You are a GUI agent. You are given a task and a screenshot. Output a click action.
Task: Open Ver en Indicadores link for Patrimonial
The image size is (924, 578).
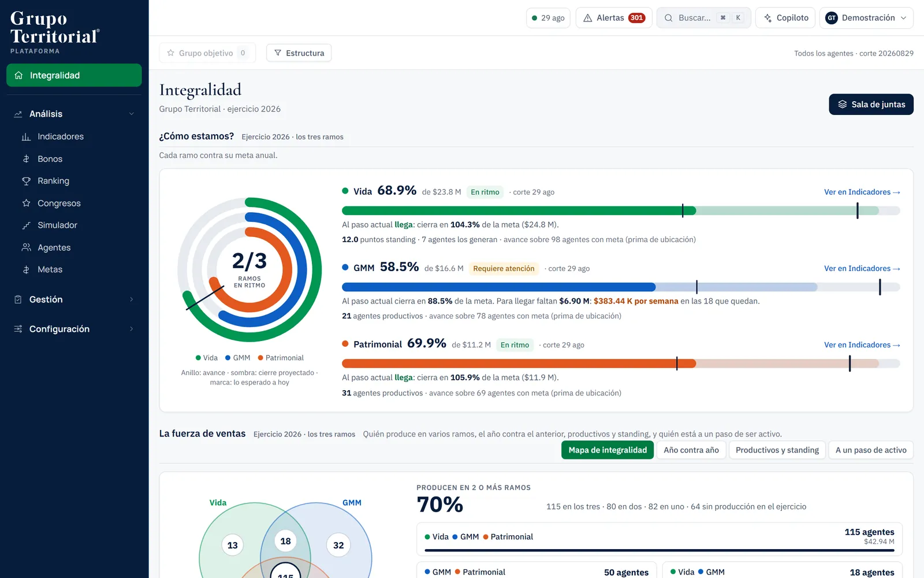click(x=862, y=345)
